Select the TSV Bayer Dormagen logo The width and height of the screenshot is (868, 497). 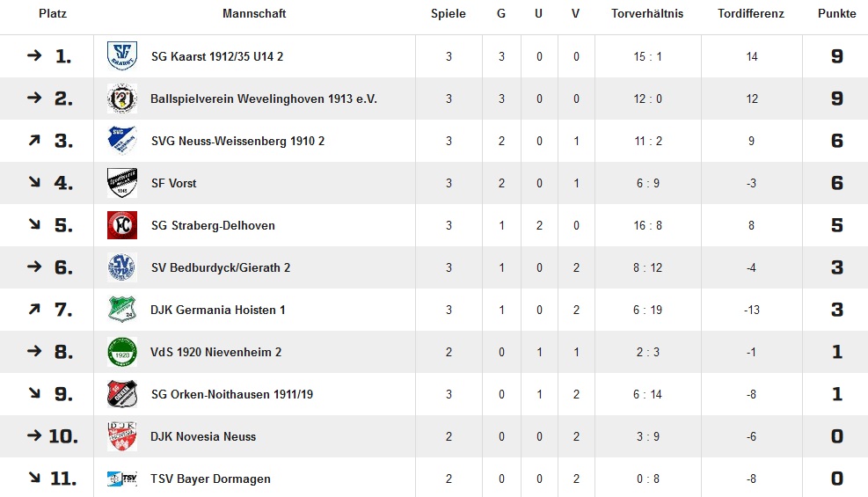(x=121, y=479)
